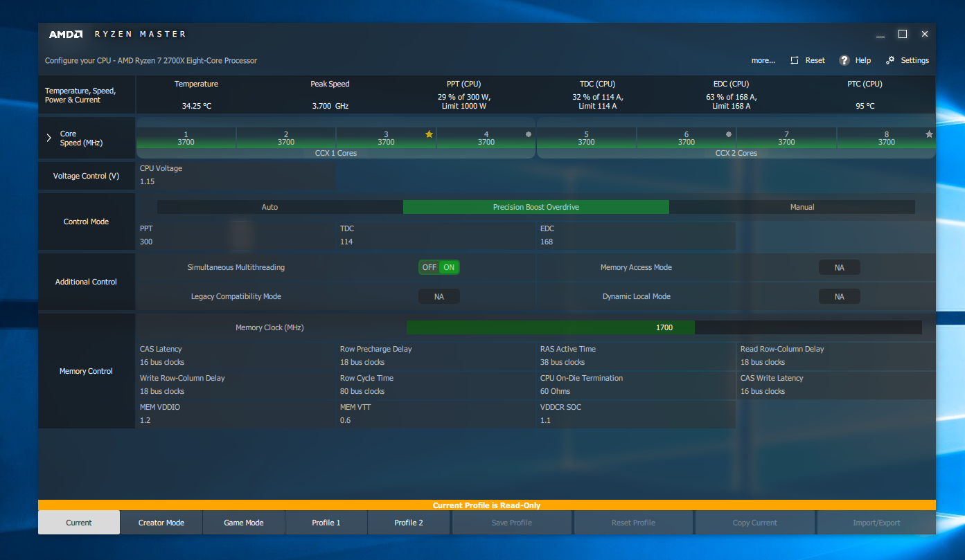Click the EDC (CPU) reading
Viewport: 965px width, 560px height.
tap(731, 102)
